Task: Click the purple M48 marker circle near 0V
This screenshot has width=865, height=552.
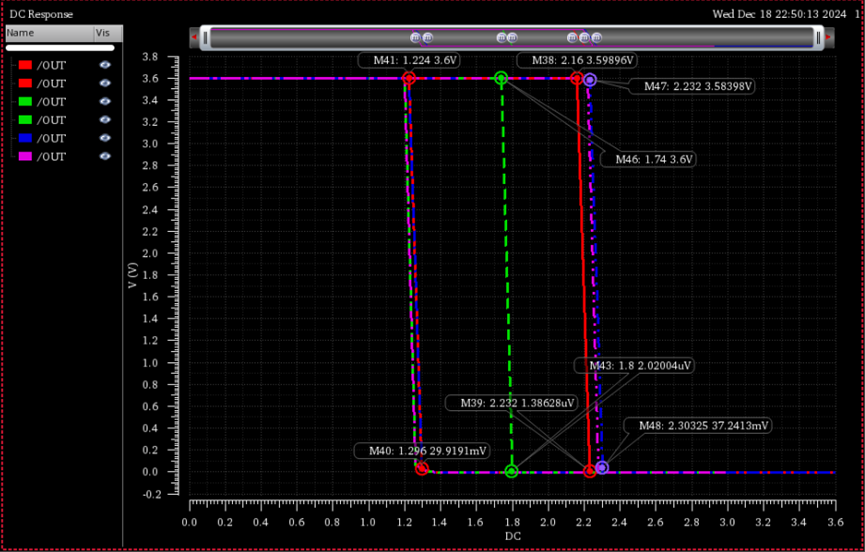Action: tap(602, 468)
